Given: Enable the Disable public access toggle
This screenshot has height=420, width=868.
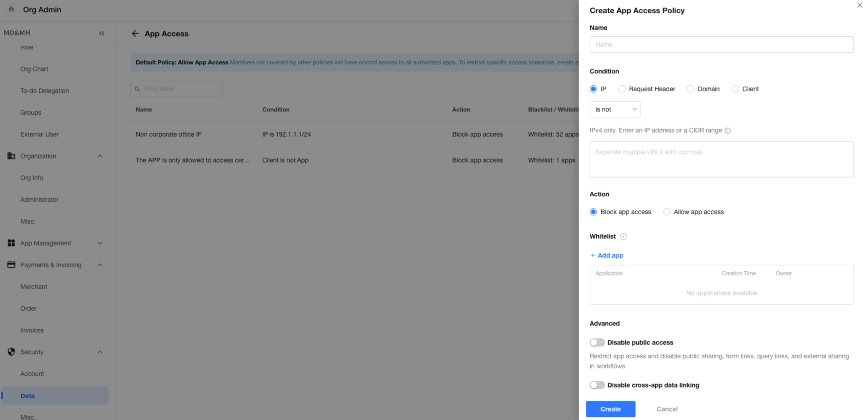Looking at the screenshot, I should tap(597, 342).
